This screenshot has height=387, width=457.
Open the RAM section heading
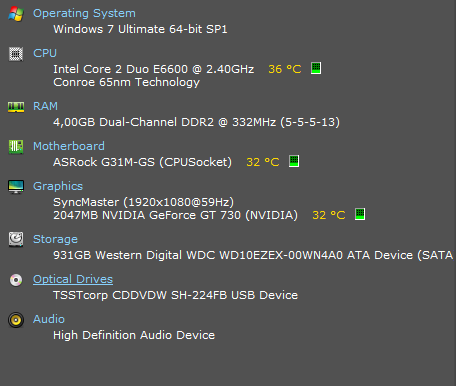[45, 106]
